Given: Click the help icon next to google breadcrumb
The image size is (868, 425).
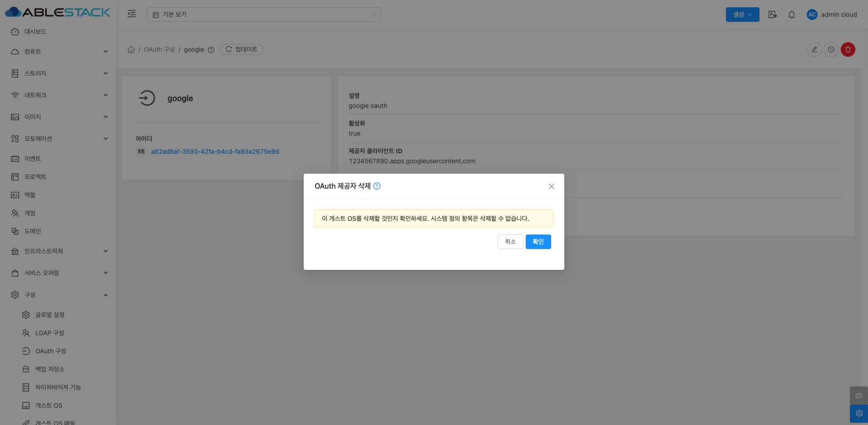Looking at the screenshot, I should (211, 50).
